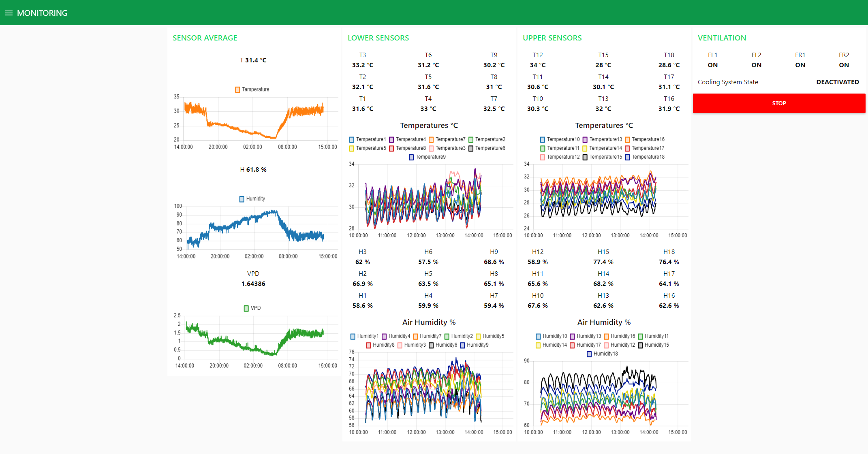Toggle Temperature legend in average chart

click(x=238, y=90)
